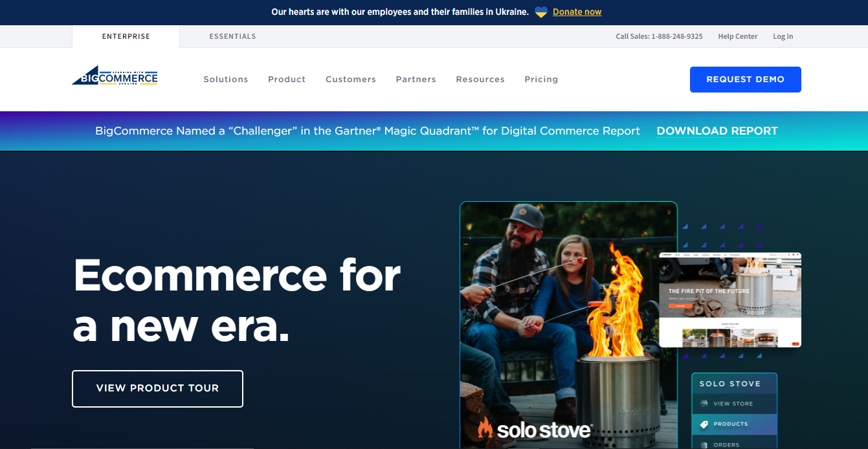868x449 pixels.
Task: Click the Request Demo button
Action: [x=746, y=80]
